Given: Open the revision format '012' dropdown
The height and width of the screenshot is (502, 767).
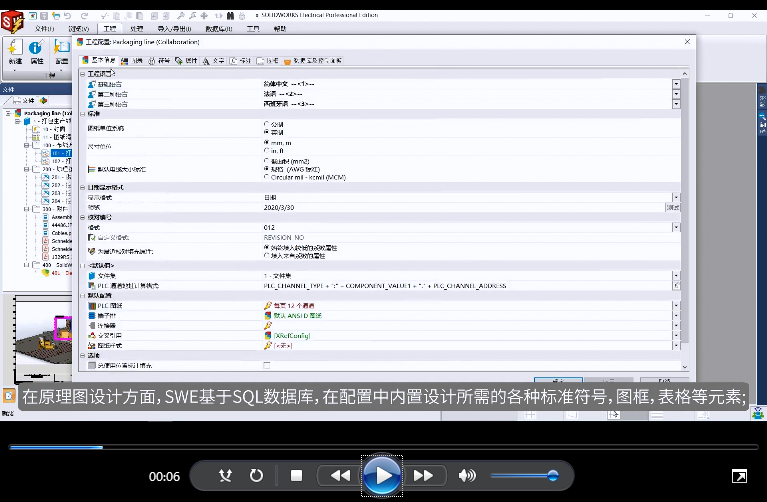Looking at the screenshot, I should 676,227.
